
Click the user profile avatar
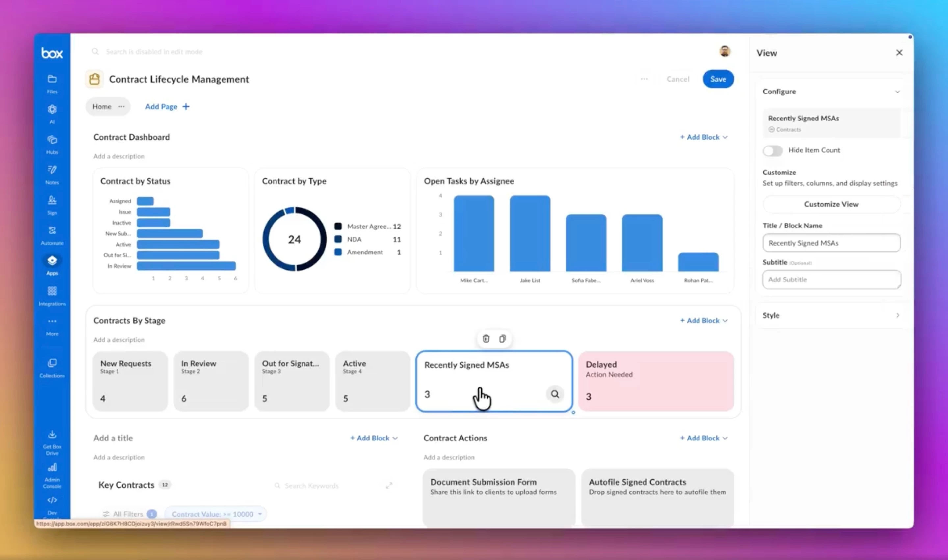[x=725, y=51]
